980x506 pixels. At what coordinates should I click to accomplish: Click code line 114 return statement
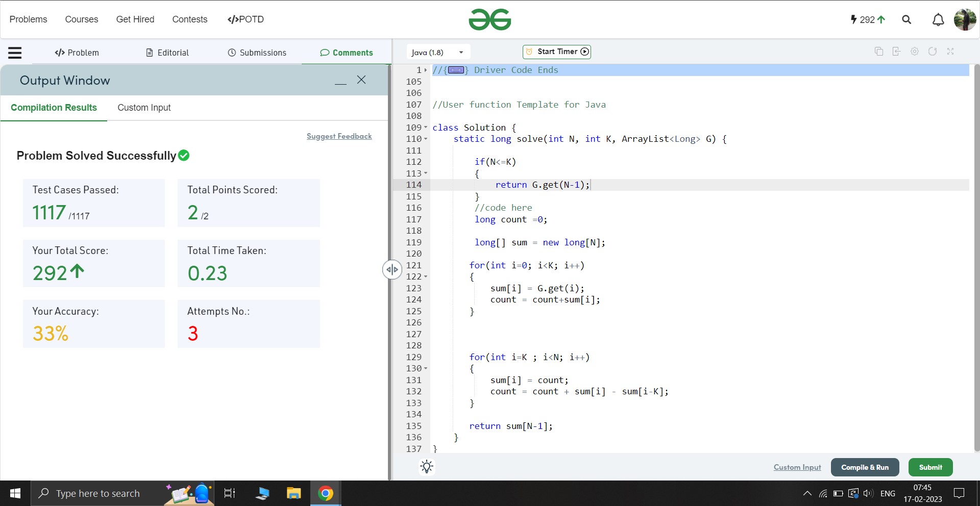(542, 185)
